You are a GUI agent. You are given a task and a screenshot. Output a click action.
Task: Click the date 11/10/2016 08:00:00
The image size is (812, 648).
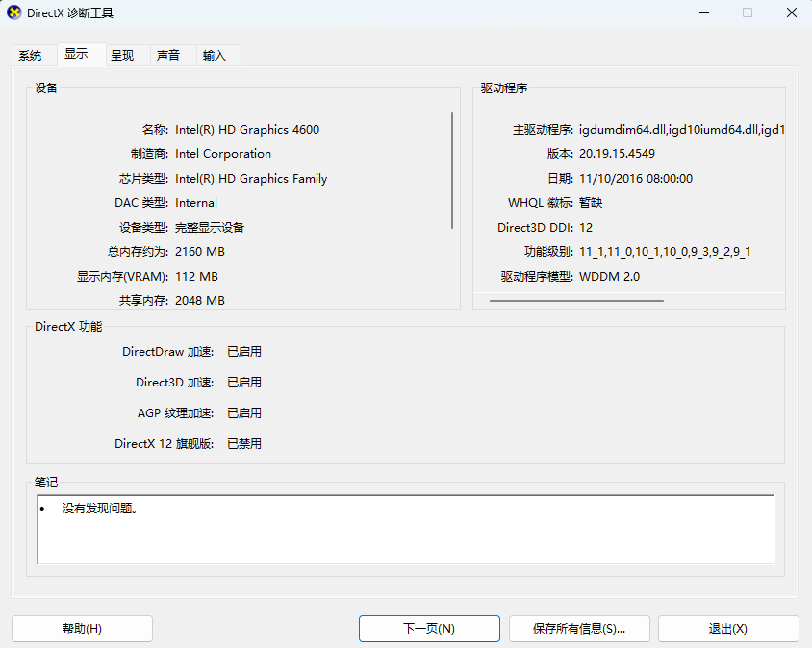click(x=635, y=179)
